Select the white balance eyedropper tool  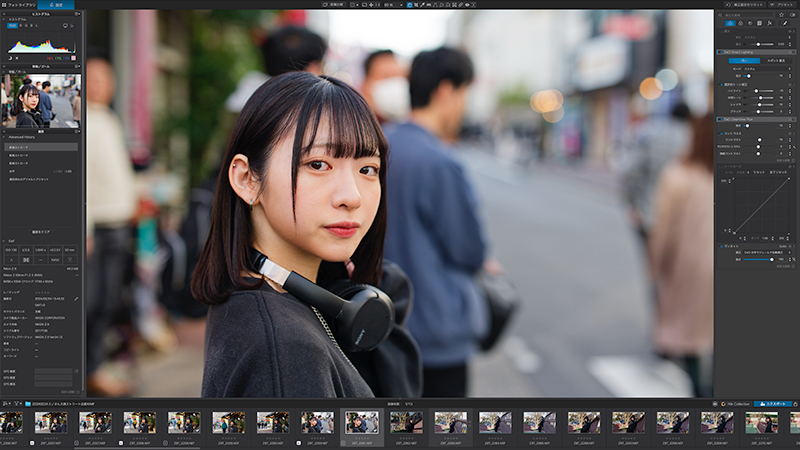click(422, 5)
